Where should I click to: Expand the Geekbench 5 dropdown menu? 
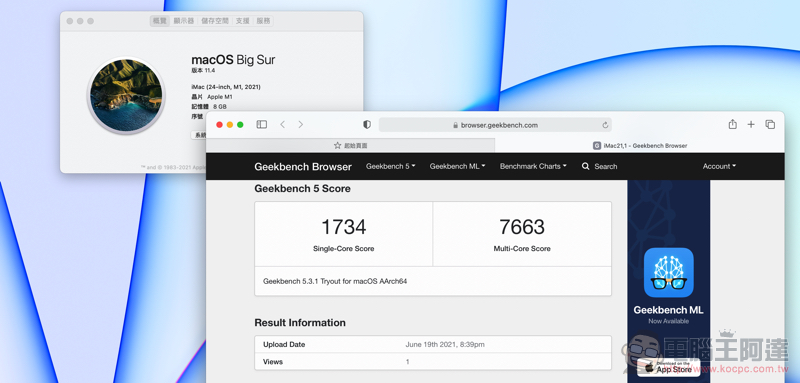390,166
